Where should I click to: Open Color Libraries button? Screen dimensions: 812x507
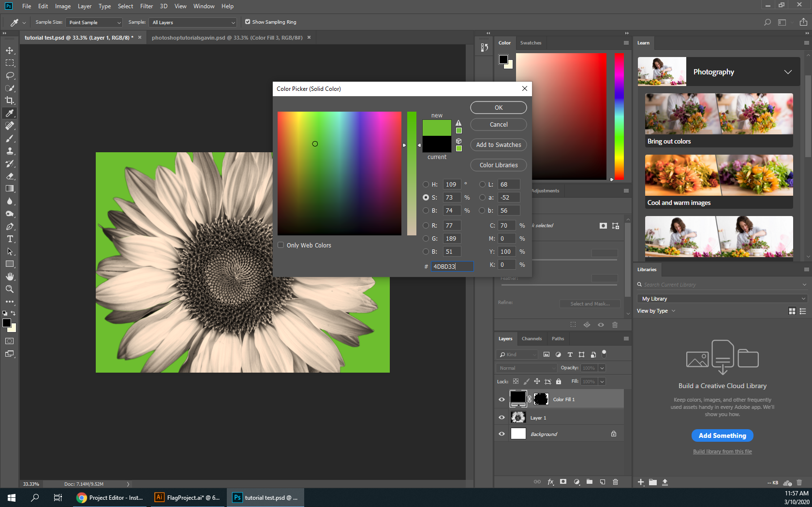click(499, 165)
